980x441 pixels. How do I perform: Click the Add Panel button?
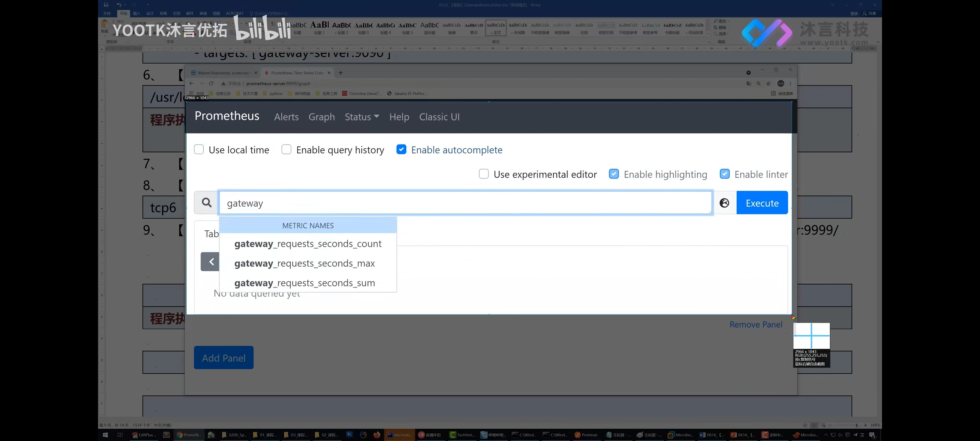[x=224, y=358]
